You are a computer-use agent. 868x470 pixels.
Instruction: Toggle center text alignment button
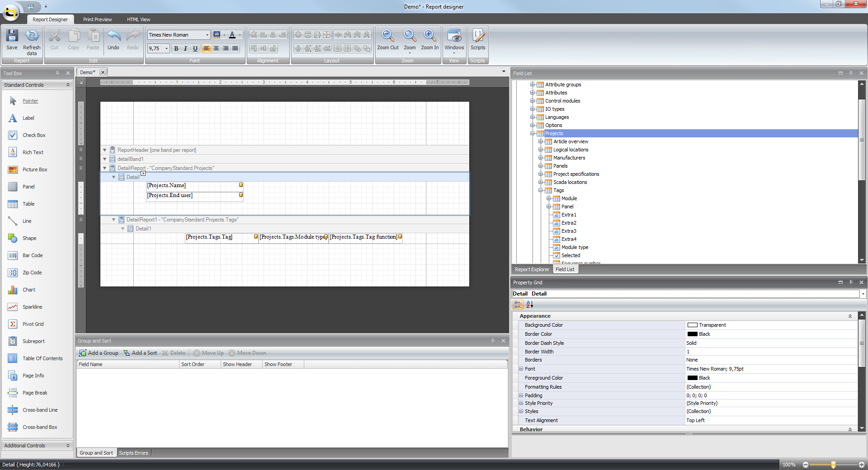click(x=216, y=48)
